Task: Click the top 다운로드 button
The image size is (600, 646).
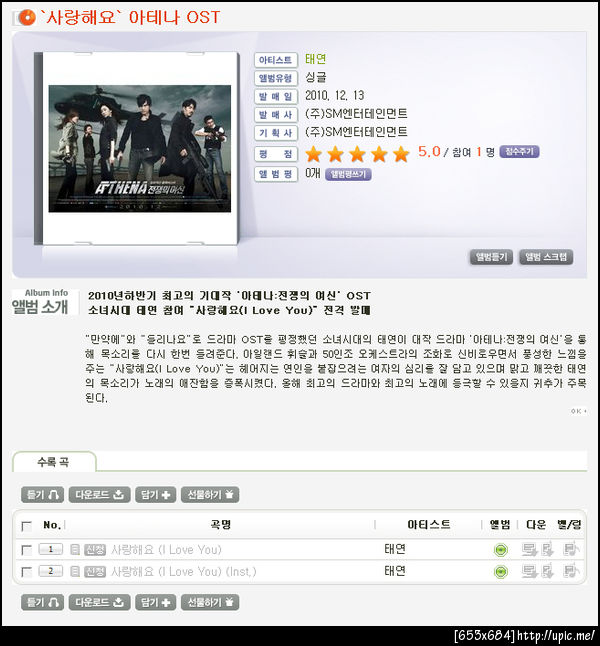Action: coord(99,494)
